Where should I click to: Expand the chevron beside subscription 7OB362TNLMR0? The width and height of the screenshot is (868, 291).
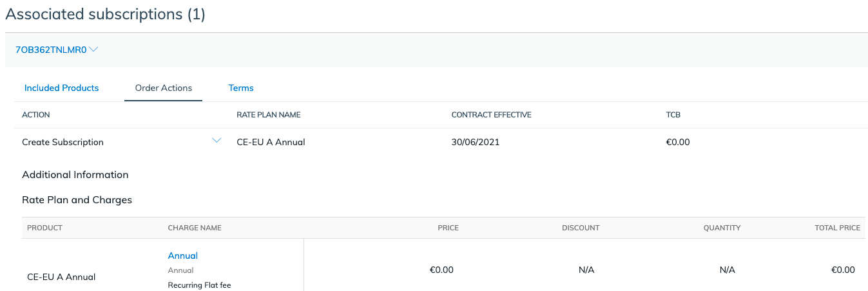pyautogui.click(x=94, y=49)
